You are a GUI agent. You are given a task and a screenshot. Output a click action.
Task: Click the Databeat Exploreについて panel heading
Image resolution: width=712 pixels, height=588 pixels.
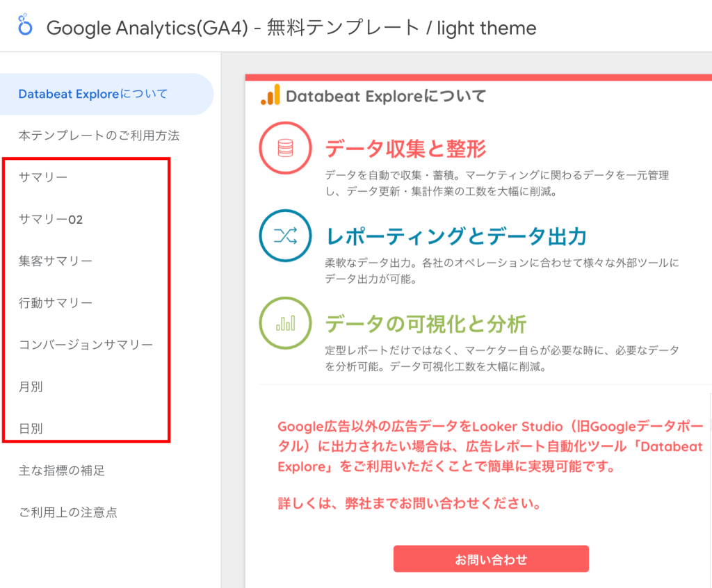pos(386,96)
